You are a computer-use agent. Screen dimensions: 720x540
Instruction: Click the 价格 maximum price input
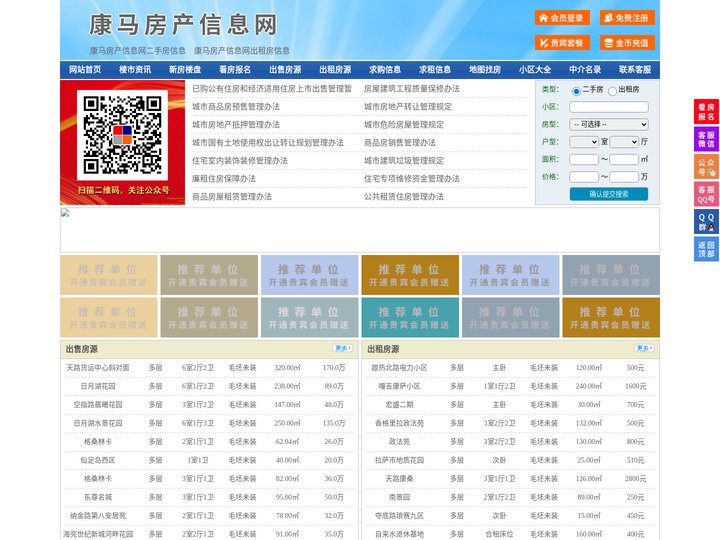tap(624, 177)
